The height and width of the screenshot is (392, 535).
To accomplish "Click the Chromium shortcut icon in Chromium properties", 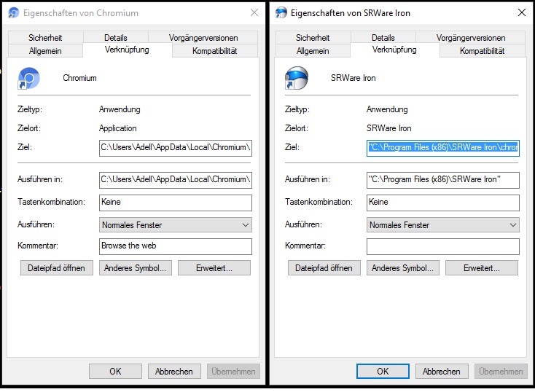I will click(28, 78).
